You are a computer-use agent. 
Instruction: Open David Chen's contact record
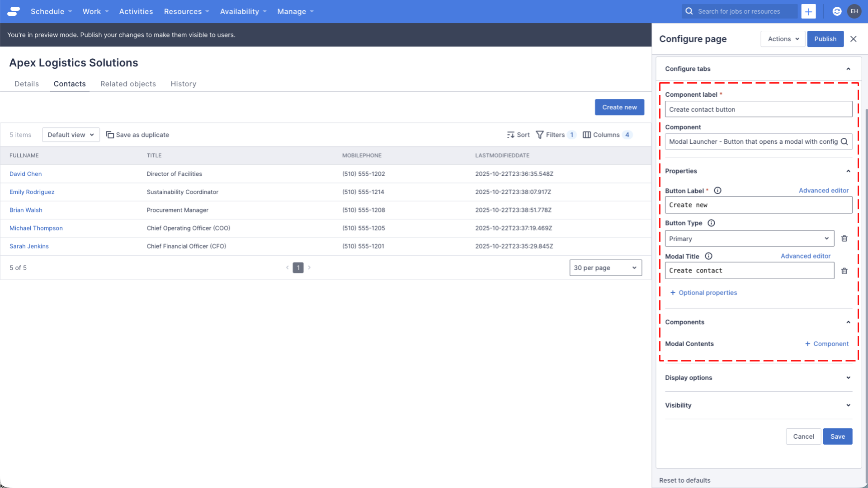click(x=25, y=174)
